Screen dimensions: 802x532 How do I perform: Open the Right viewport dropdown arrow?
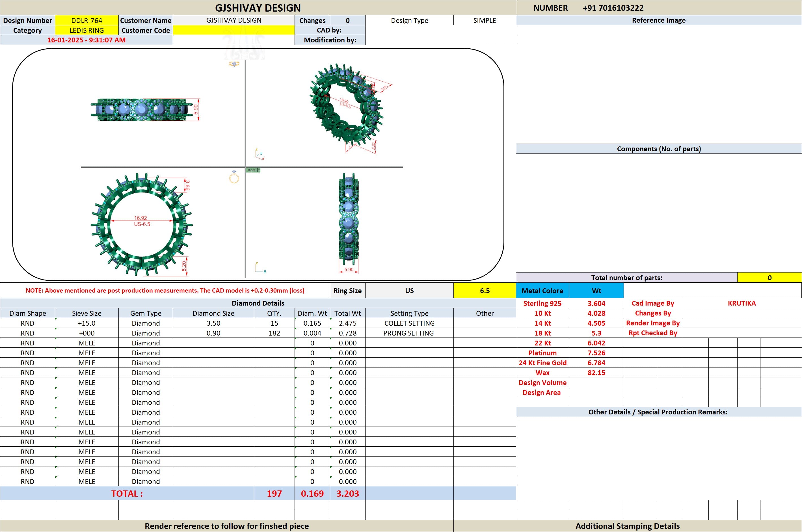tap(258, 170)
